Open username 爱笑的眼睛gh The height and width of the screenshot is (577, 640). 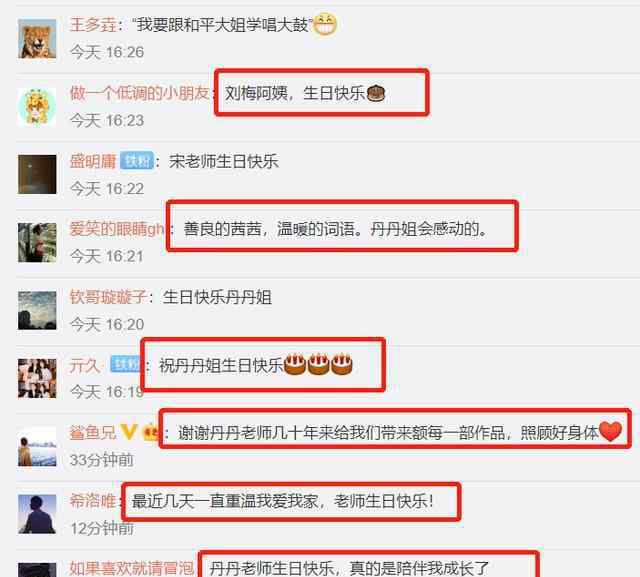117,229
